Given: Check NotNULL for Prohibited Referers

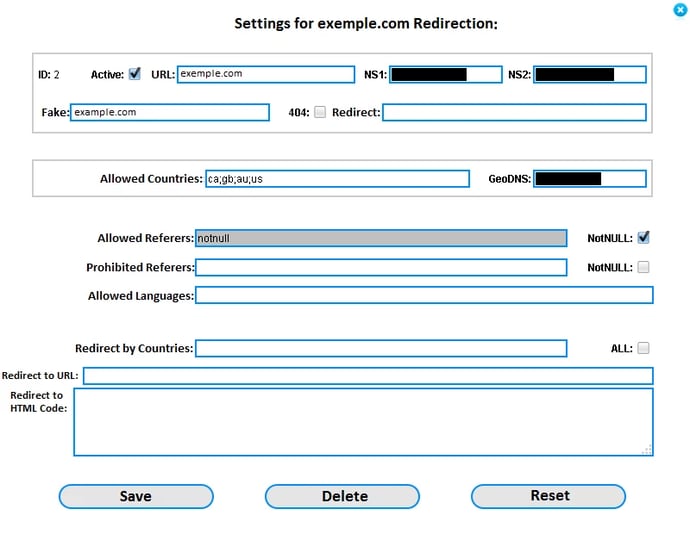Looking at the screenshot, I should [644, 267].
